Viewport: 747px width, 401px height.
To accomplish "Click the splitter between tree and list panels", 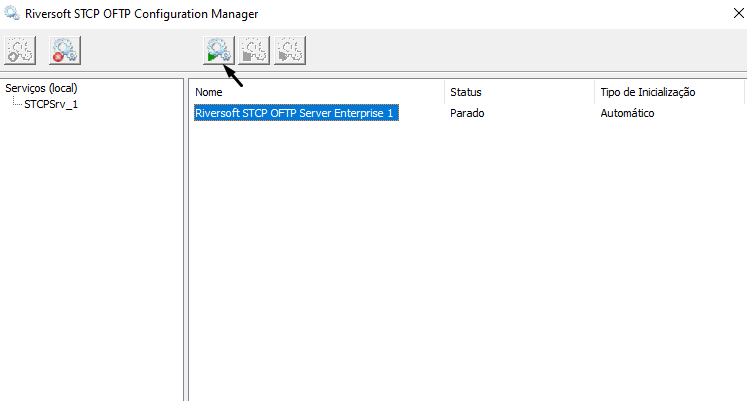I will click(186, 240).
